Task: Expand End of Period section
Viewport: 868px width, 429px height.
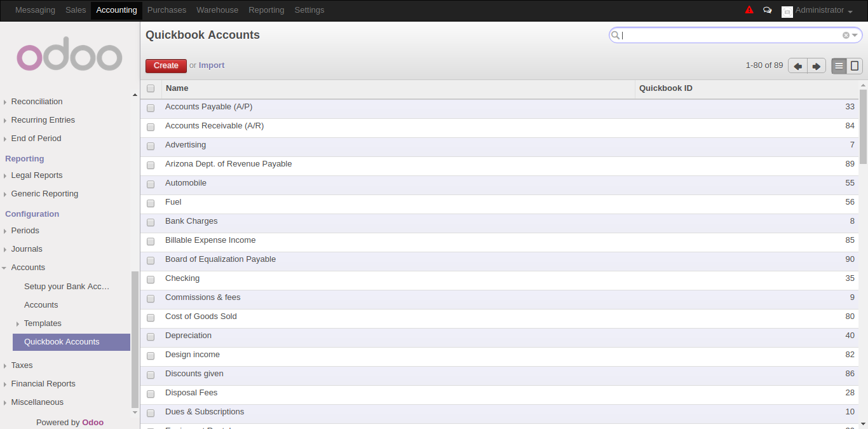Action: coord(36,139)
